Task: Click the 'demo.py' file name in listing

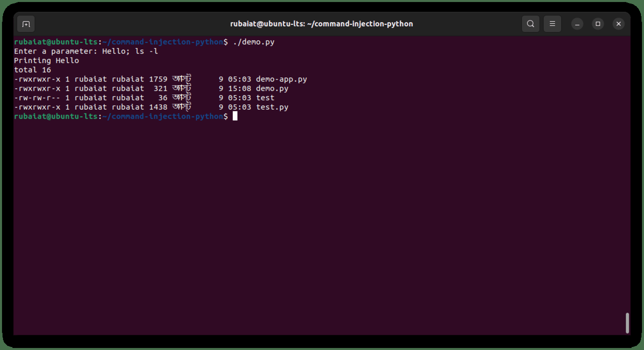Action: (272, 89)
